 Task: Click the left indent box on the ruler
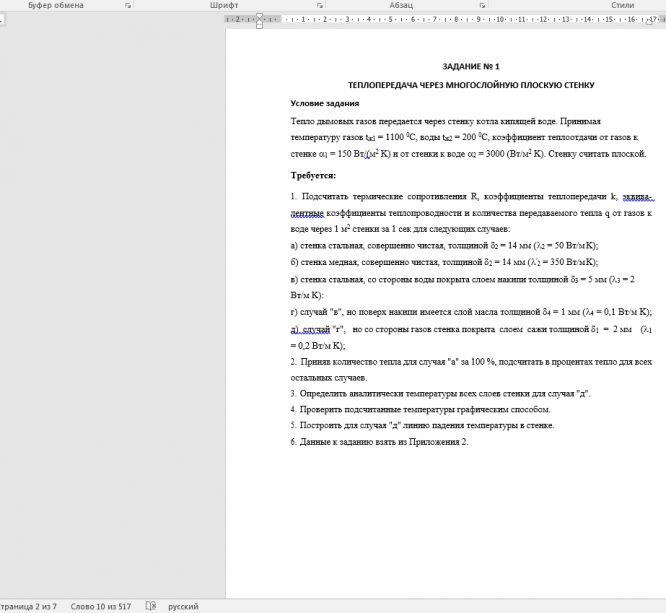[259, 26]
